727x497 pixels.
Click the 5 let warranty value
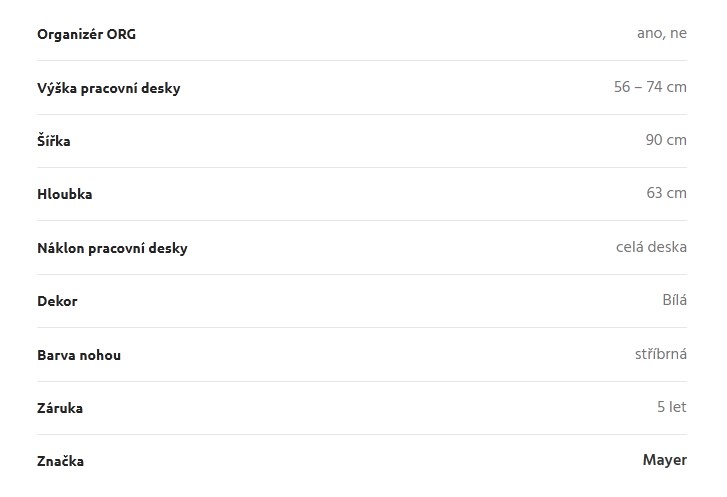coord(672,407)
